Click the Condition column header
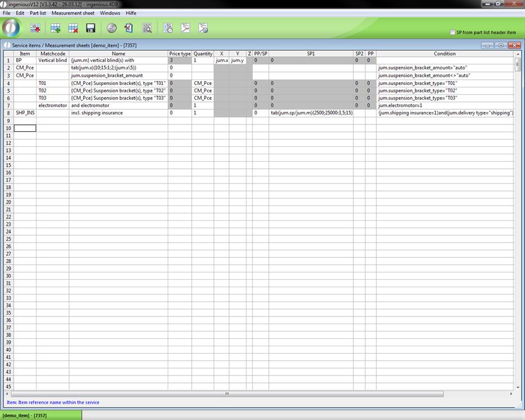This screenshot has height=420, width=525. 445,54
